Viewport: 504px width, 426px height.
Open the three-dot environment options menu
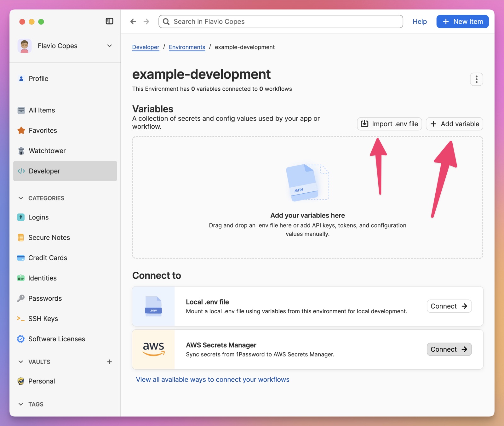(476, 79)
